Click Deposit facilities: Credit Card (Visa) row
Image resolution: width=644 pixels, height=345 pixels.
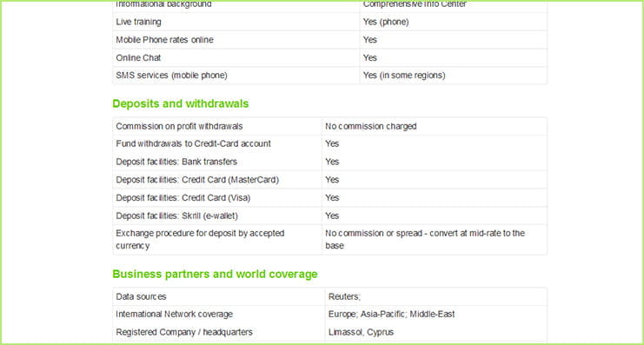coord(329,198)
